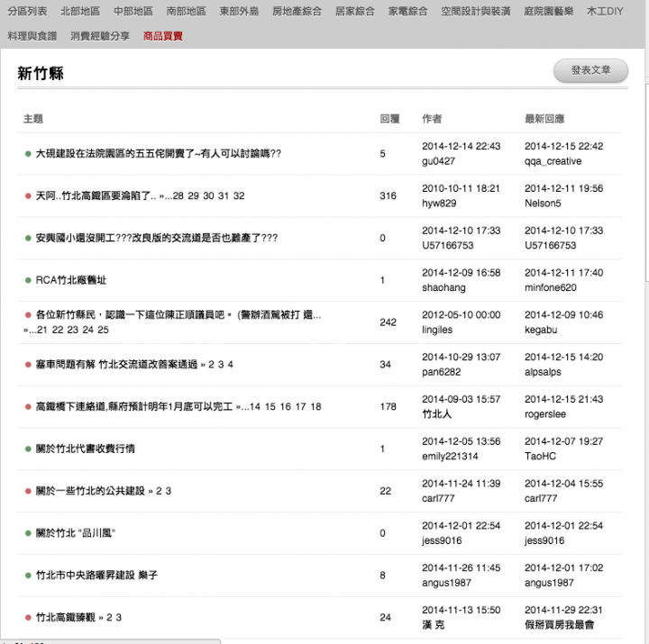Click the green dot beside 大硯建設 thread
This screenshot has width=649, height=644.
point(28,154)
